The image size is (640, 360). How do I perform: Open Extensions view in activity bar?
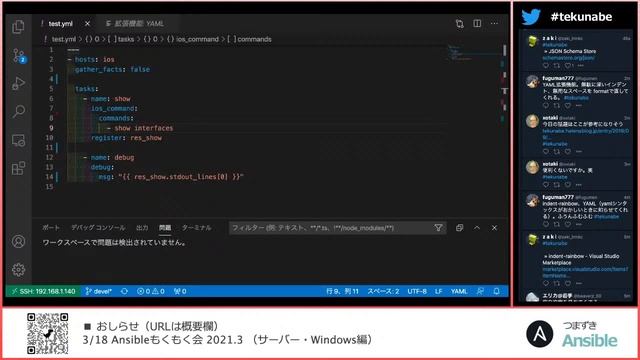18,168
